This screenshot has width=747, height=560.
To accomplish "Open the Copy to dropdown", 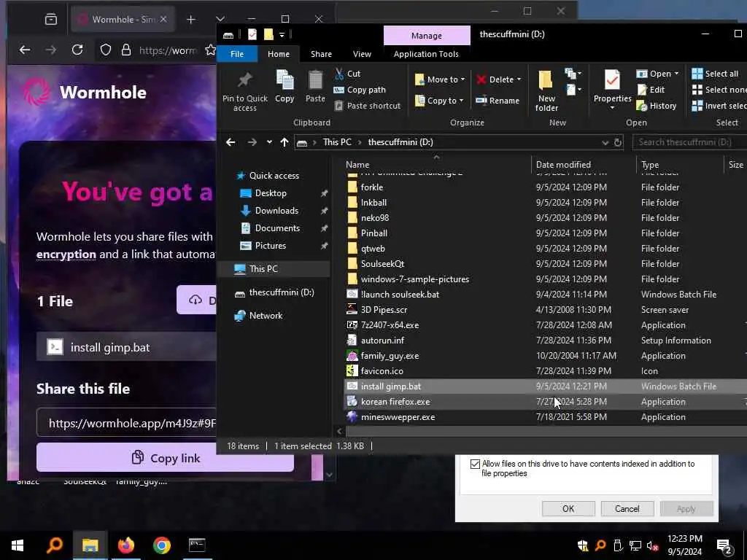I will (x=438, y=101).
